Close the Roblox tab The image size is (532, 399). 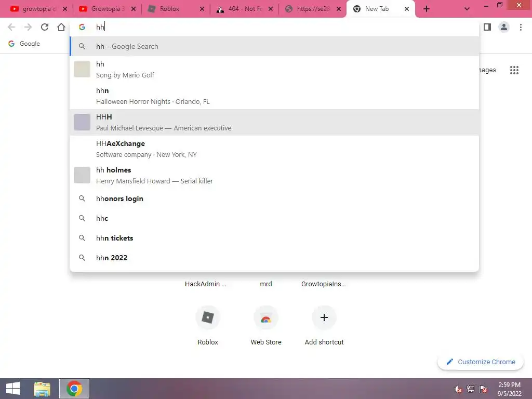(x=202, y=9)
